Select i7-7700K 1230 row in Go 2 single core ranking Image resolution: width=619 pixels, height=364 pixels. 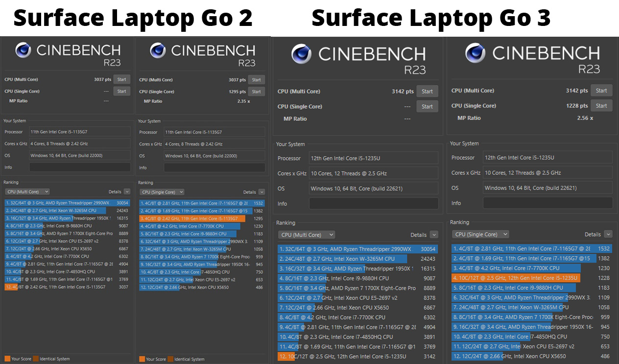coord(202,226)
